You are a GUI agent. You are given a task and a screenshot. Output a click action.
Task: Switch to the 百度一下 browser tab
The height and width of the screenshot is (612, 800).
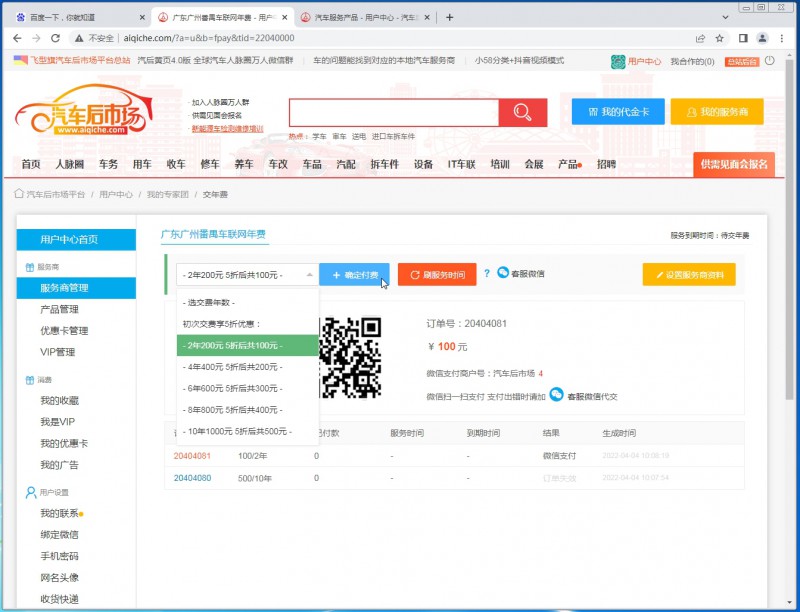point(79,17)
